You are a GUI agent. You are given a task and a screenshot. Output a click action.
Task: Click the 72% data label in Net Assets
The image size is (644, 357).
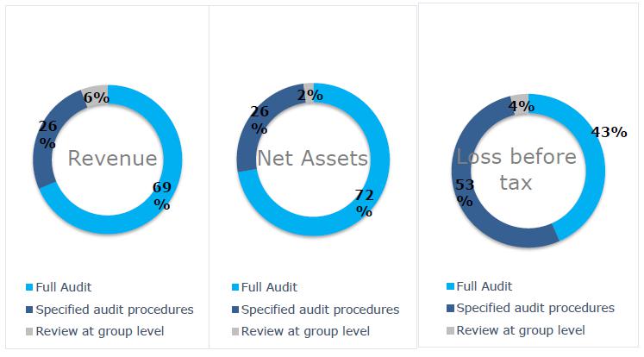(x=364, y=203)
